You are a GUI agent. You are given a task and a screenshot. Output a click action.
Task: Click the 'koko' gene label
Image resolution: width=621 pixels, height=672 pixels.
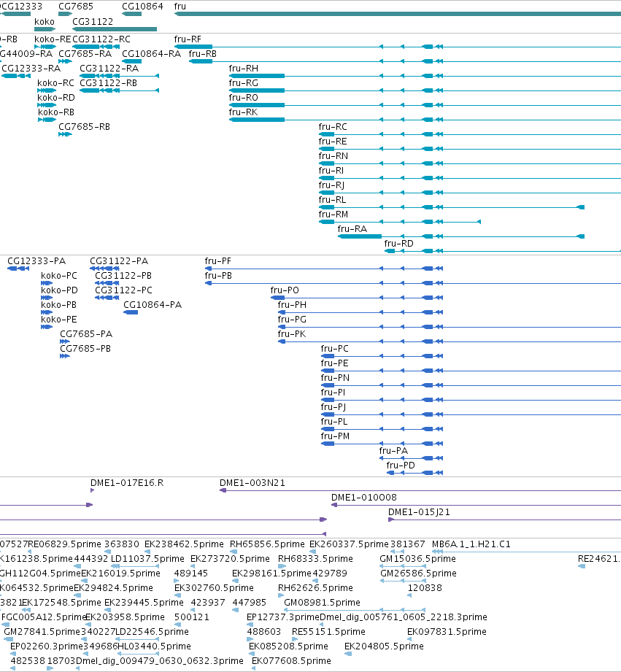pos(45,22)
